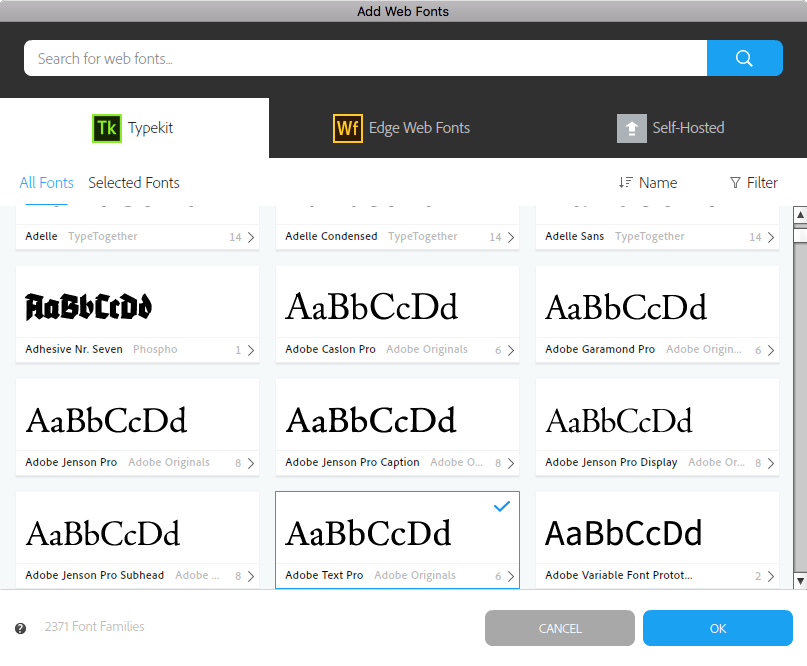This screenshot has width=807, height=666.
Task: Open the Filter options
Action: click(753, 183)
